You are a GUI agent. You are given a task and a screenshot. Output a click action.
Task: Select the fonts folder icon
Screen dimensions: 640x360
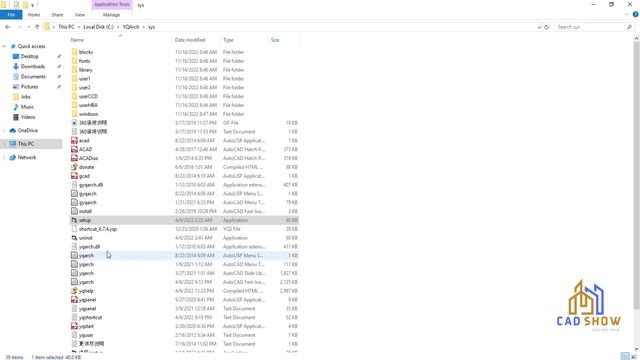pos(74,61)
